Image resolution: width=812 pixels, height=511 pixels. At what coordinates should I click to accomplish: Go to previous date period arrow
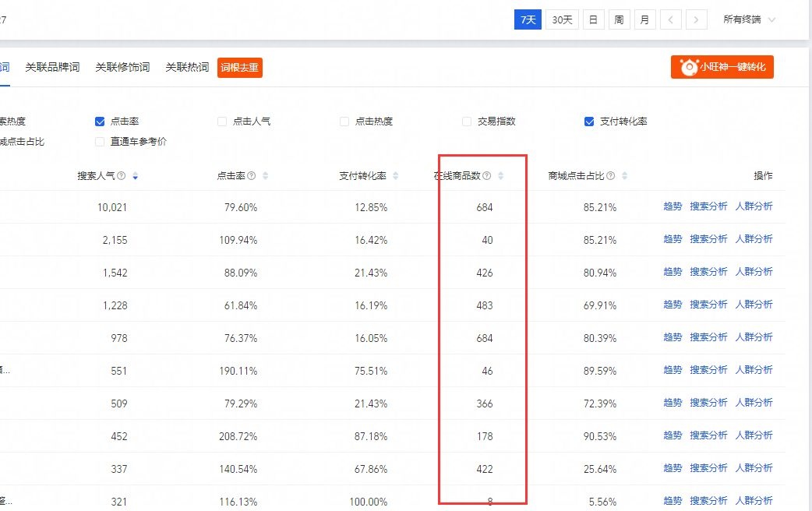pos(671,19)
